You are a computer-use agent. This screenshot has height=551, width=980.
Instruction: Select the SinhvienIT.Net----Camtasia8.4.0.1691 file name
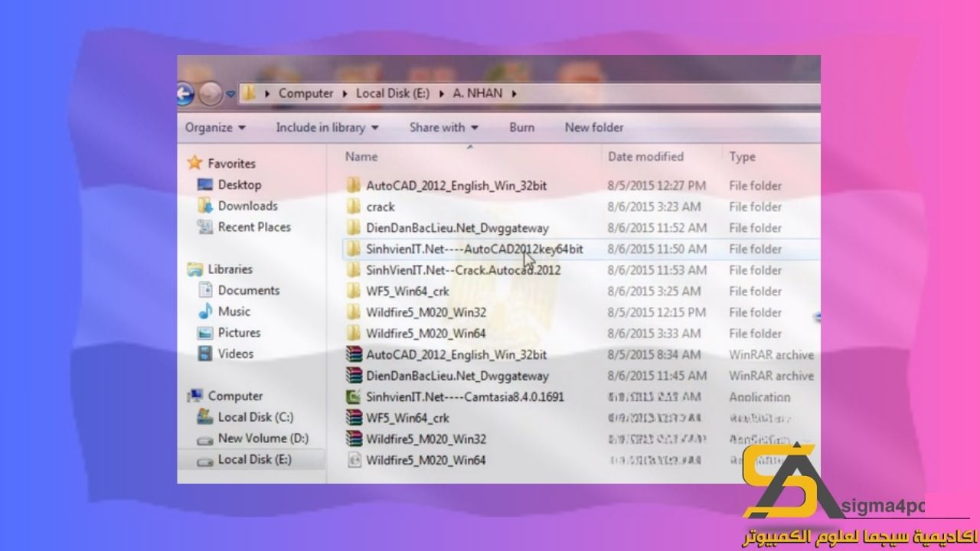[x=465, y=397]
